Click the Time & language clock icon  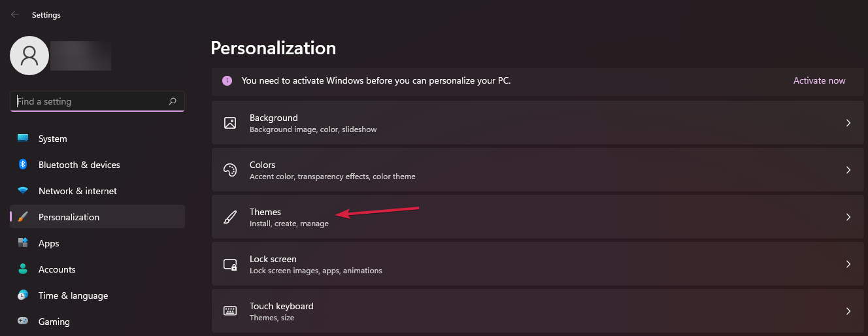pos(23,295)
